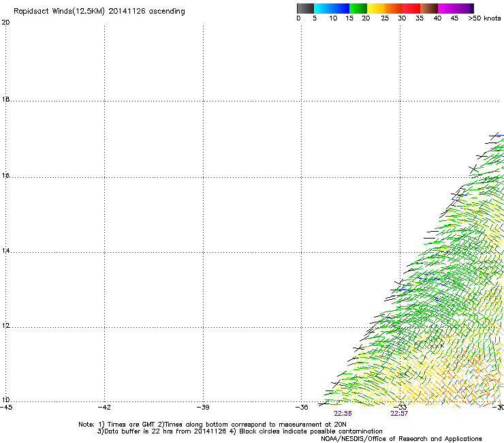Click the cyan-blue 5-15 knots color band
Screen dimensions: 504x443
point(332,8)
